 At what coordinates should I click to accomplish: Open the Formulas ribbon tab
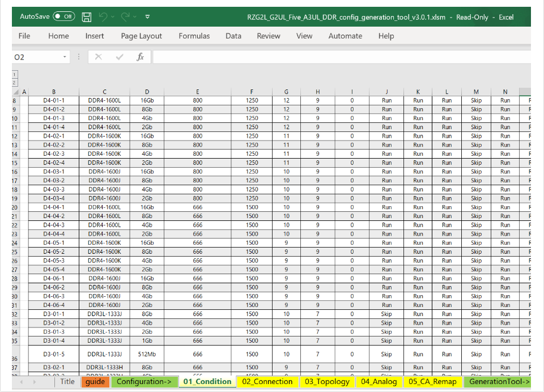[x=194, y=36]
